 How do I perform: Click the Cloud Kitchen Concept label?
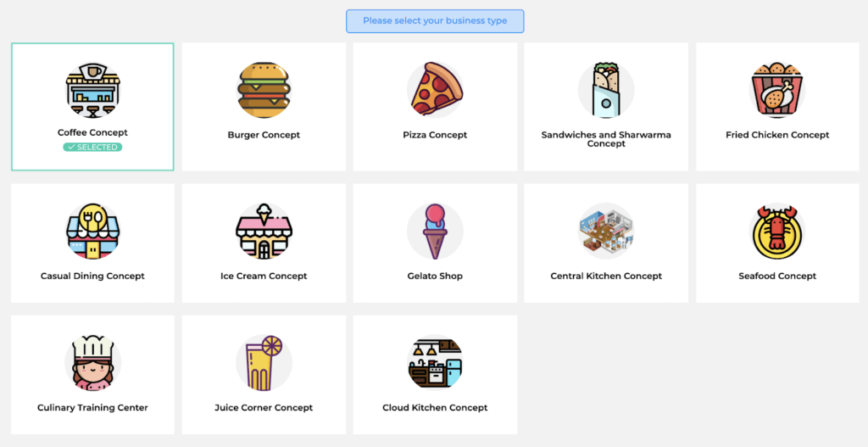pos(435,408)
